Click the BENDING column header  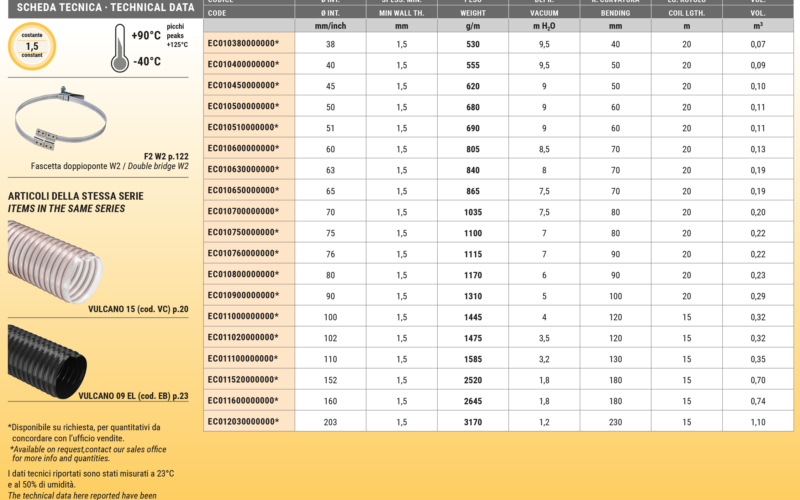[615, 13]
